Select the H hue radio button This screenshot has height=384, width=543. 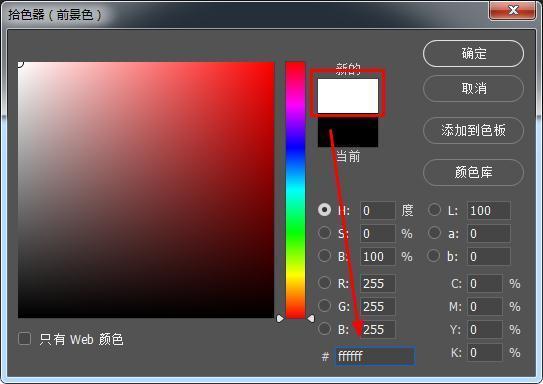coord(324,210)
